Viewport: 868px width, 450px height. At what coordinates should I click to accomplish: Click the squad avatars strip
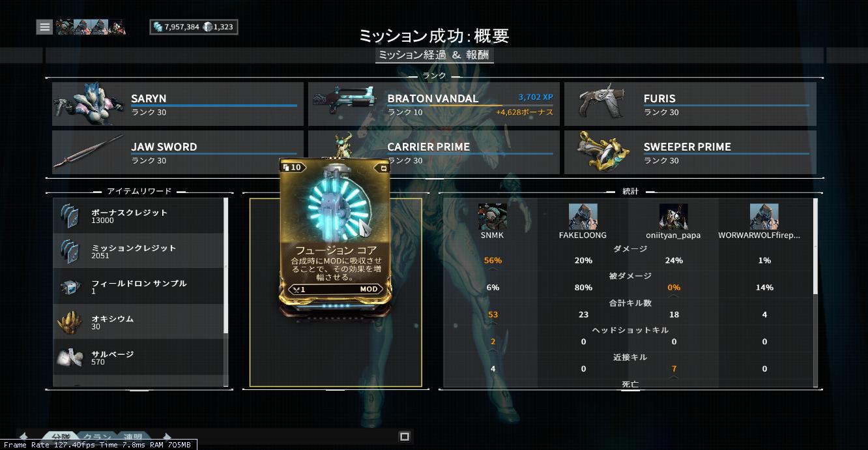coord(91,27)
